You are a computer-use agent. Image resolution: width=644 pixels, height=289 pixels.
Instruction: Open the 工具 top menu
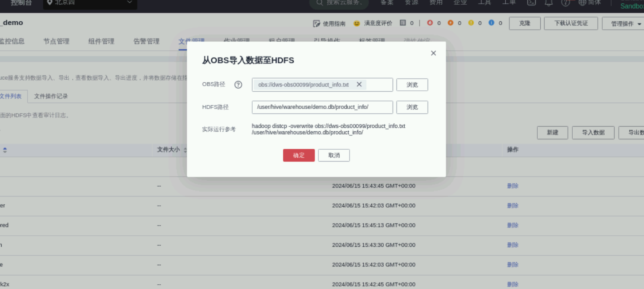tap(484, 3)
